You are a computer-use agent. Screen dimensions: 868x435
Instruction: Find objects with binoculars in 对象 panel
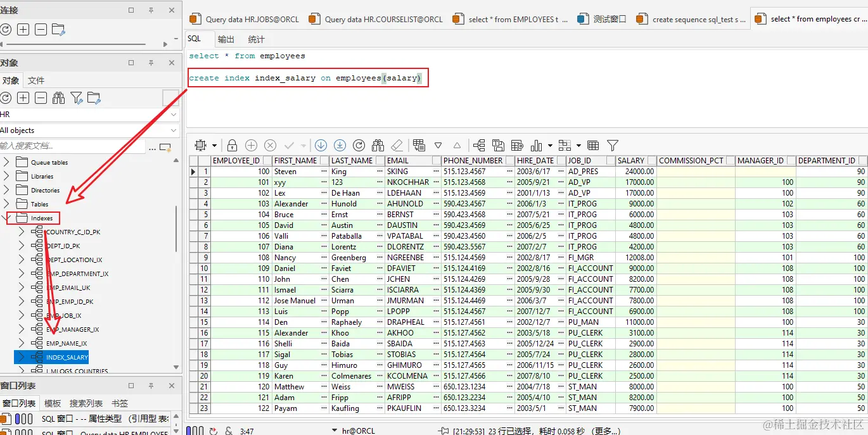coord(59,98)
